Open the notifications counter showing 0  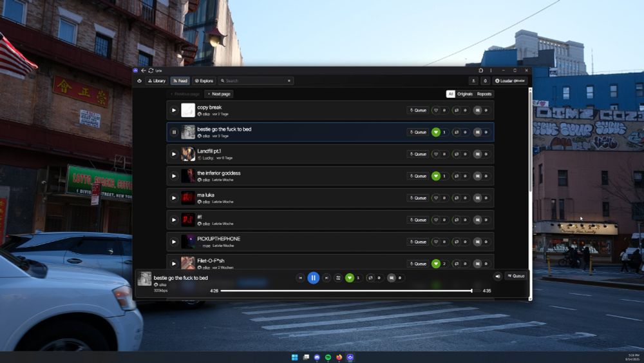[x=485, y=81]
